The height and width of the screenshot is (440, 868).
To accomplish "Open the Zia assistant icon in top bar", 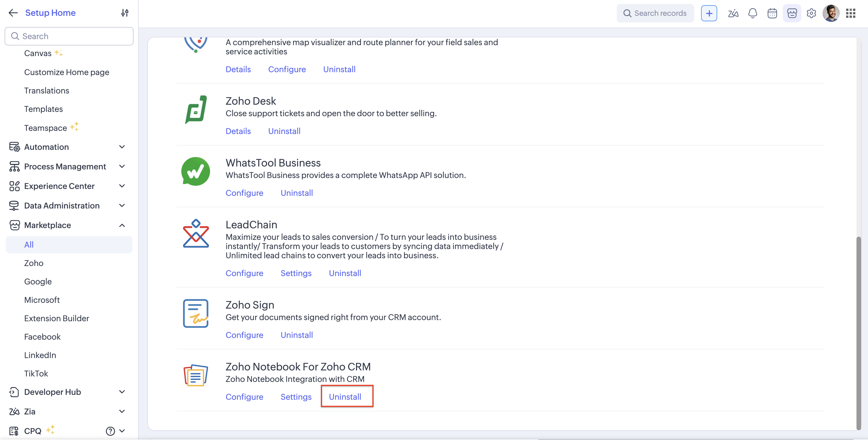I will 733,13.
